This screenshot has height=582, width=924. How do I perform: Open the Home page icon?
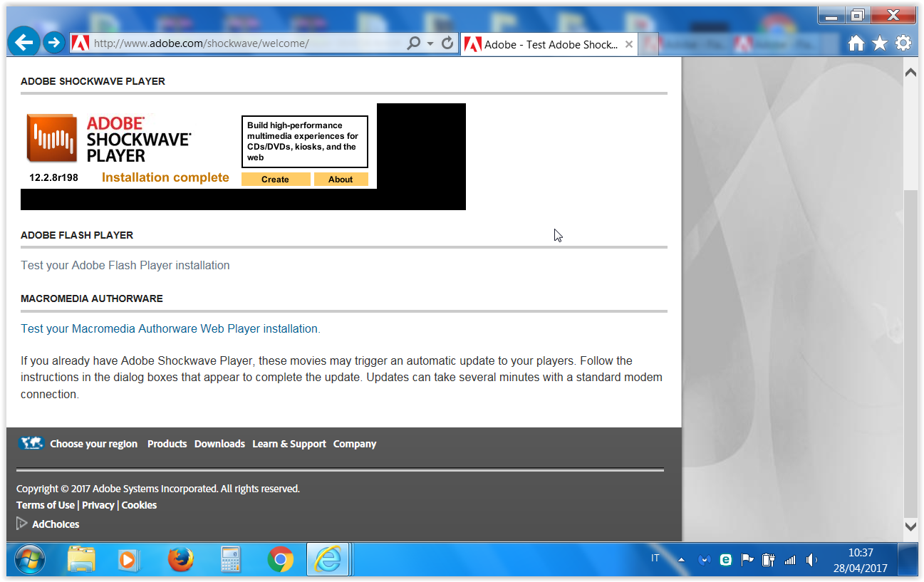tap(856, 43)
